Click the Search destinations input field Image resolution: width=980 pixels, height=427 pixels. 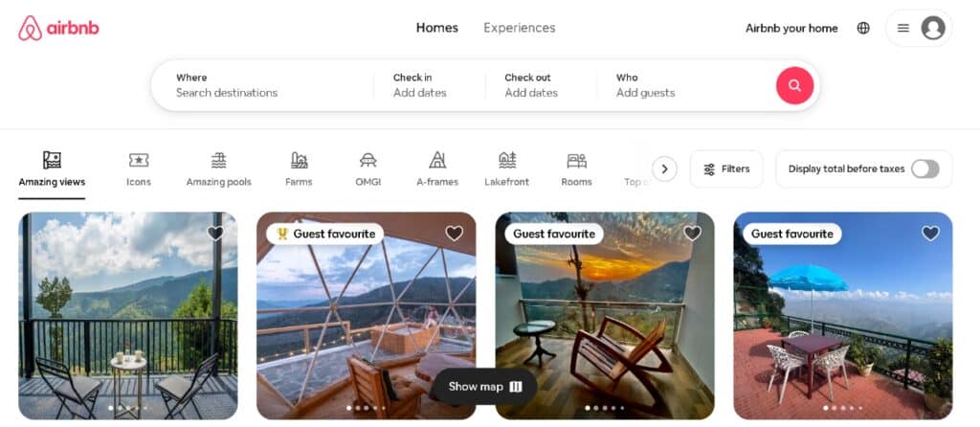[262, 85]
